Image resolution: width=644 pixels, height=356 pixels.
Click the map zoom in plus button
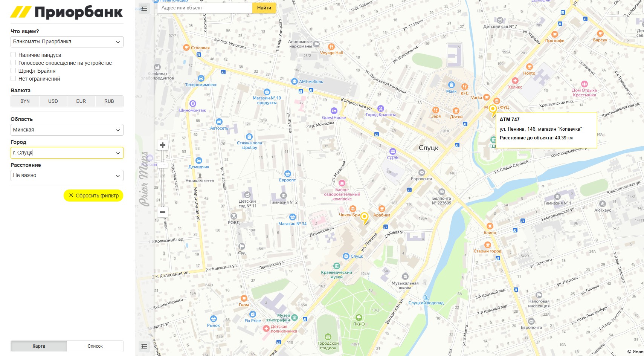[163, 145]
